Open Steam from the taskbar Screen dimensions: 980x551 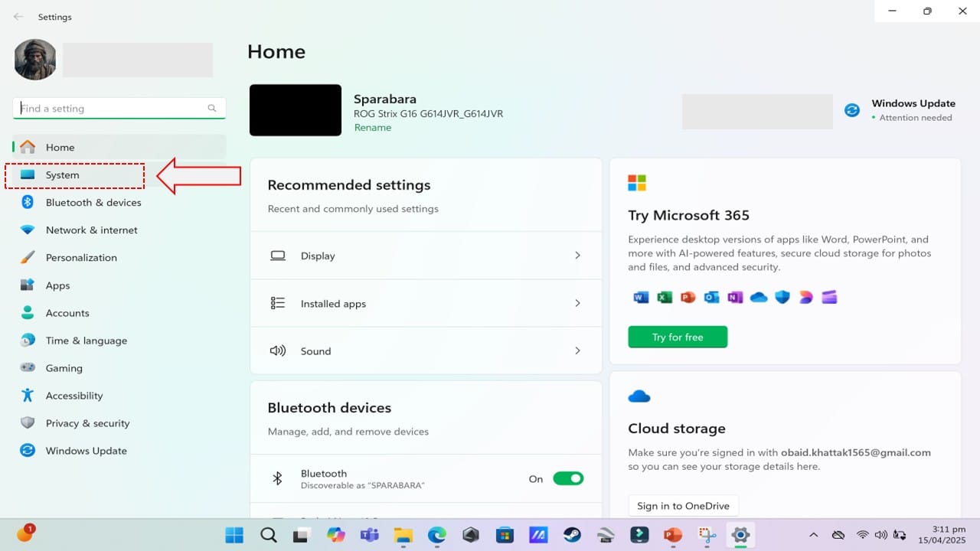click(572, 535)
